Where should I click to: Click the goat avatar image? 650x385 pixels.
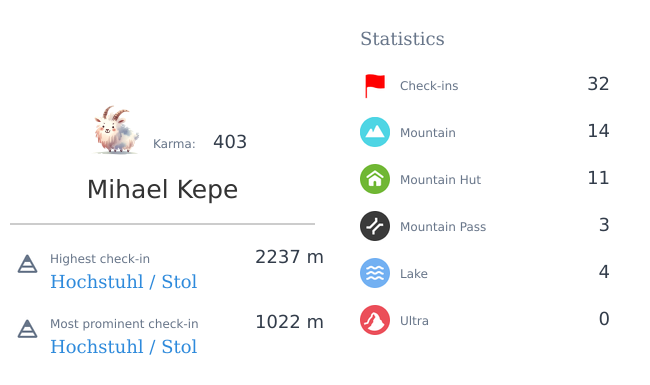(116, 130)
